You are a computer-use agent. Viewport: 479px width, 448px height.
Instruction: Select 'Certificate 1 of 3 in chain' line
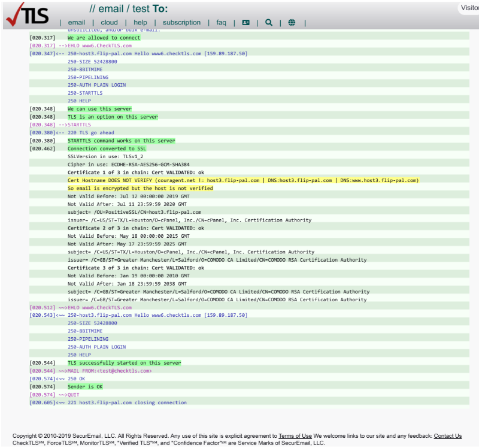click(x=136, y=172)
